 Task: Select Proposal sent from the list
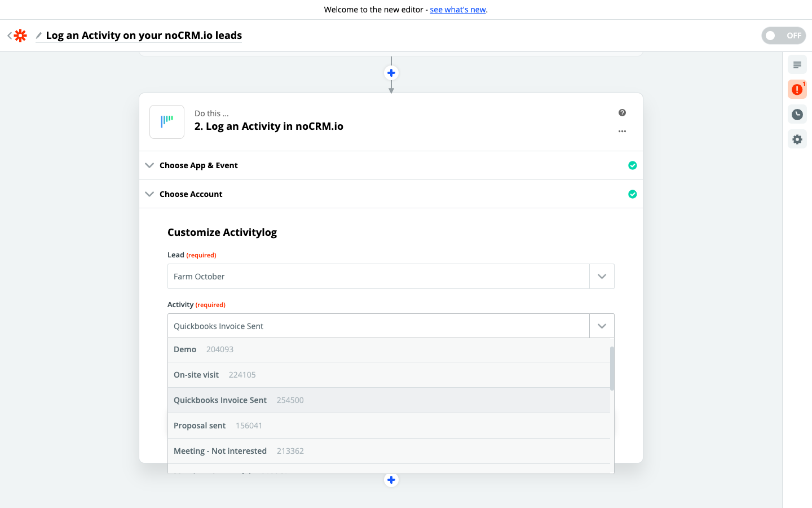(200, 426)
